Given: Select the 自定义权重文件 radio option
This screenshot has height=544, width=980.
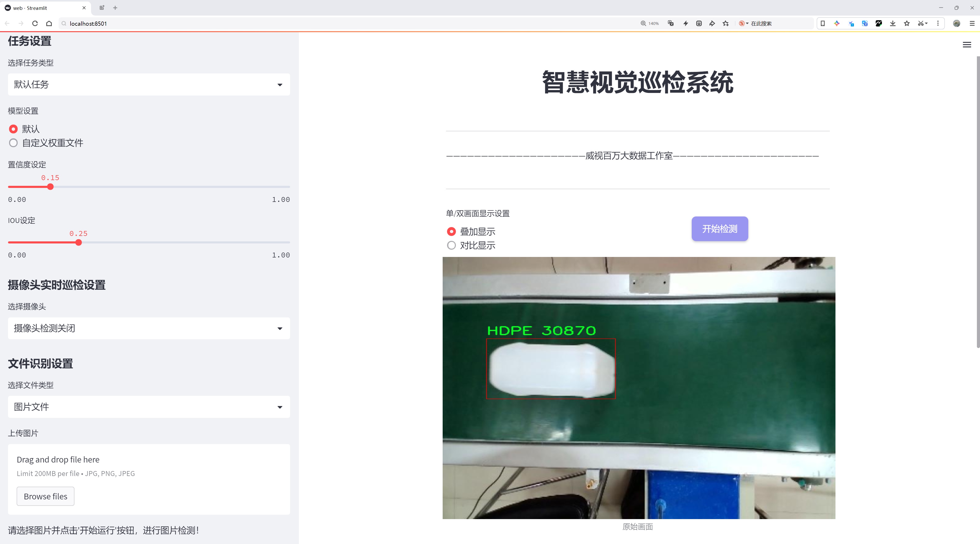Looking at the screenshot, I should point(13,143).
